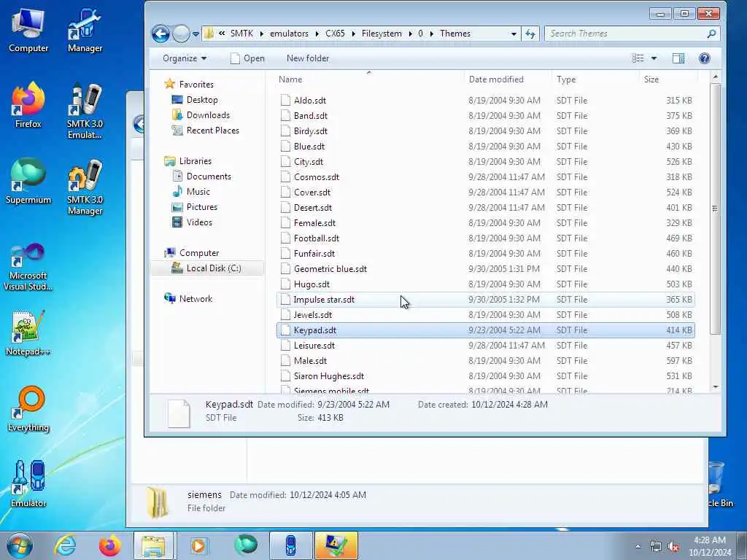Open the Emulator desktop shortcut
The image size is (747, 560).
tap(28, 484)
